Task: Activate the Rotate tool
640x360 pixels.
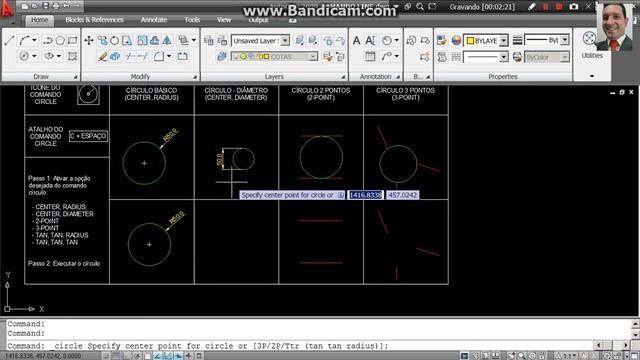Action: [x=114, y=40]
